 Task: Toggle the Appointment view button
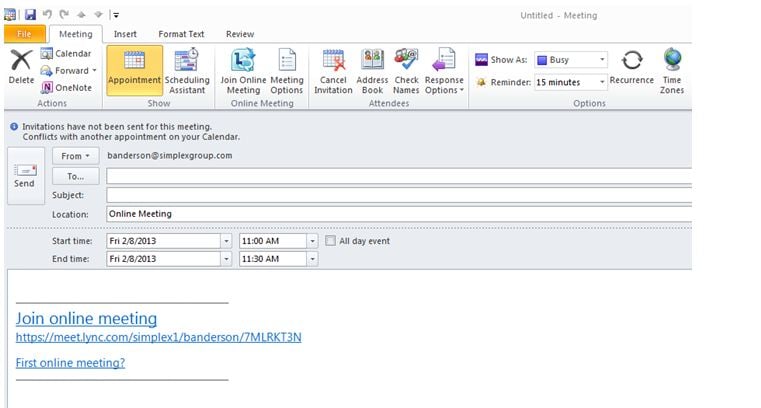point(134,70)
